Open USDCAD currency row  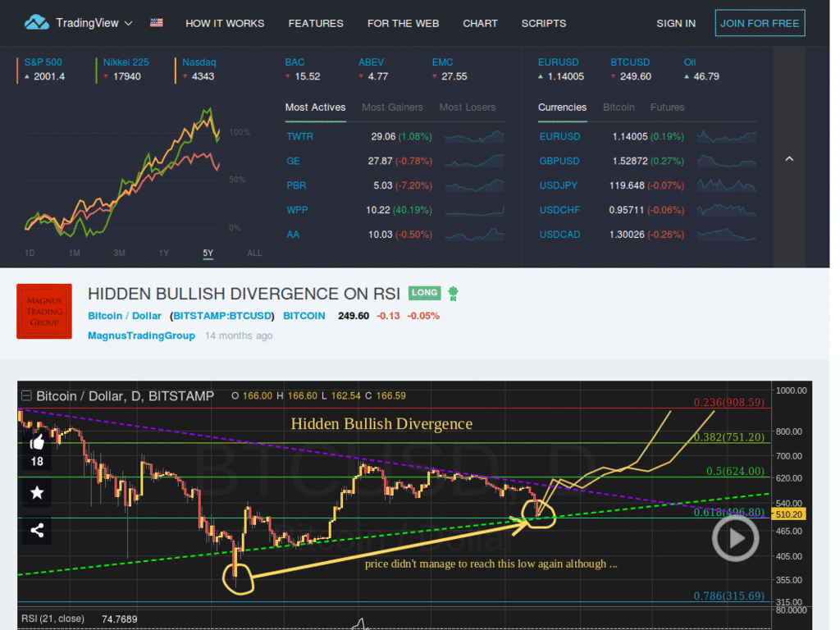click(x=648, y=235)
